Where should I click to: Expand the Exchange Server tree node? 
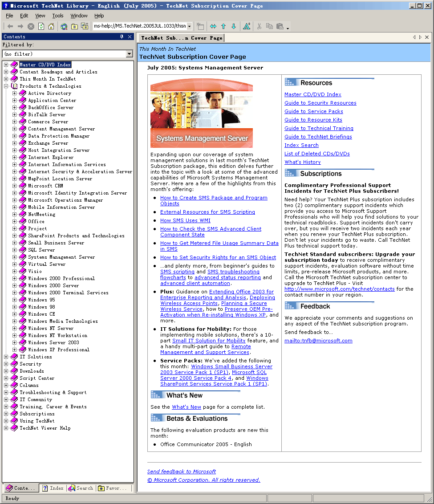[14, 143]
